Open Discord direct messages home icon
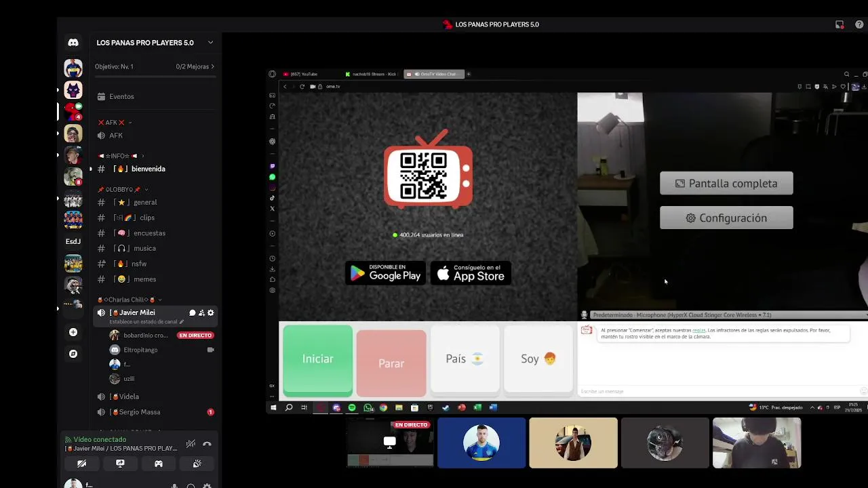 point(73,43)
